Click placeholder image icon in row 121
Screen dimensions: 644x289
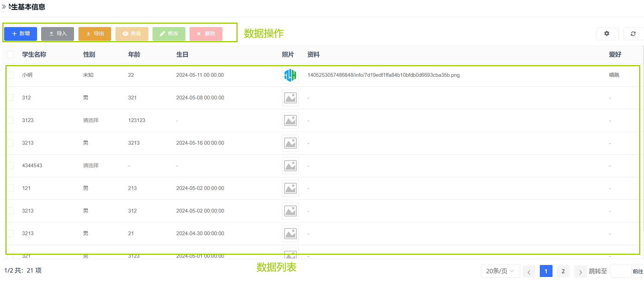click(290, 188)
